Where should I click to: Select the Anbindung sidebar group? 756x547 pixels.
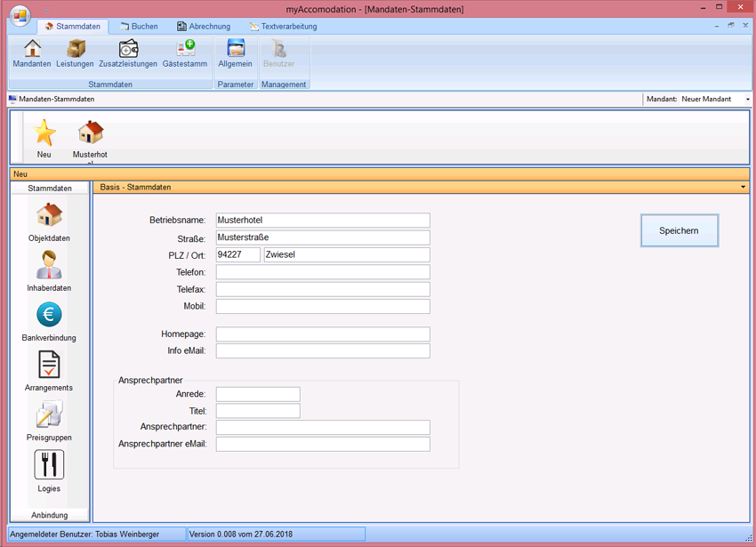(x=50, y=515)
